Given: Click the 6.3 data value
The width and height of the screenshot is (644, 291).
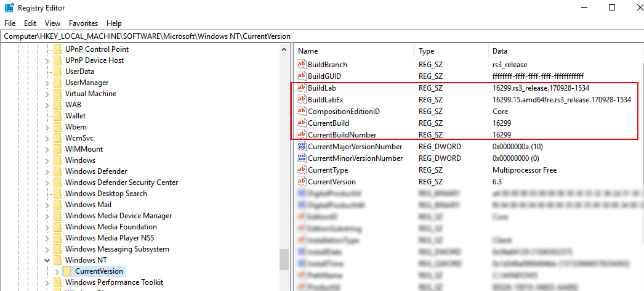Looking at the screenshot, I should pyautogui.click(x=497, y=182).
